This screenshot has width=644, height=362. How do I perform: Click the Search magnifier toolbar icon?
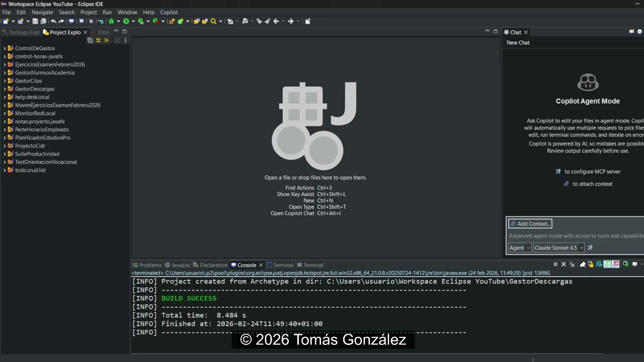point(213,21)
